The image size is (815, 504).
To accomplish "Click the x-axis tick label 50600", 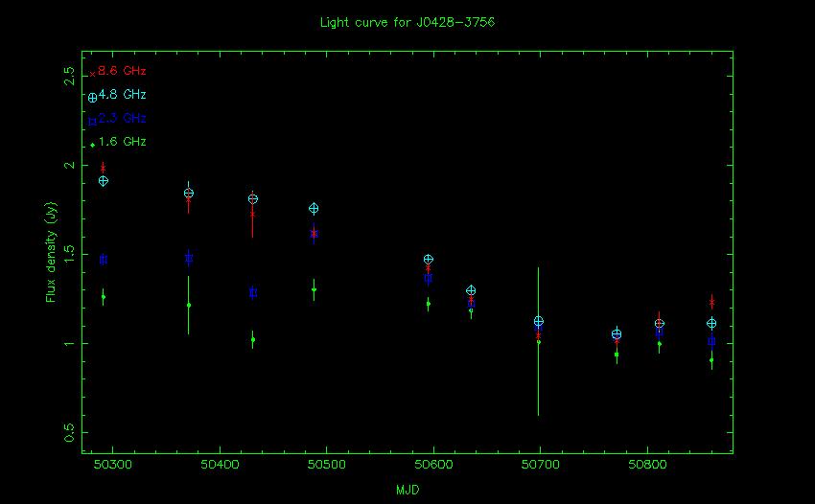I will [433, 465].
